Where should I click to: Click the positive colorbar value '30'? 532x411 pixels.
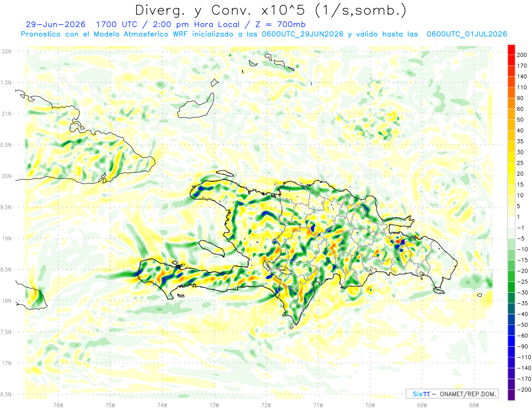(x=521, y=153)
